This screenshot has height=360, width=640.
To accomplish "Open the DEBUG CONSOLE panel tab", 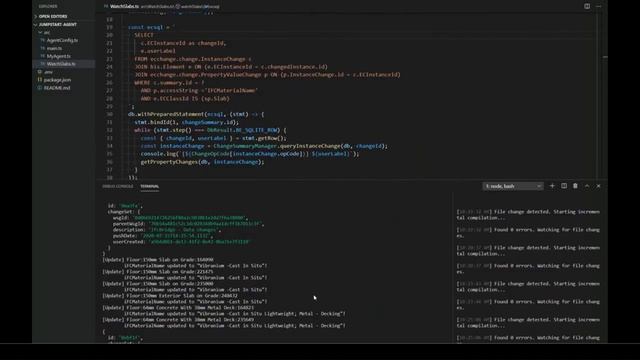I will pyautogui.click(x=118, y=186).
